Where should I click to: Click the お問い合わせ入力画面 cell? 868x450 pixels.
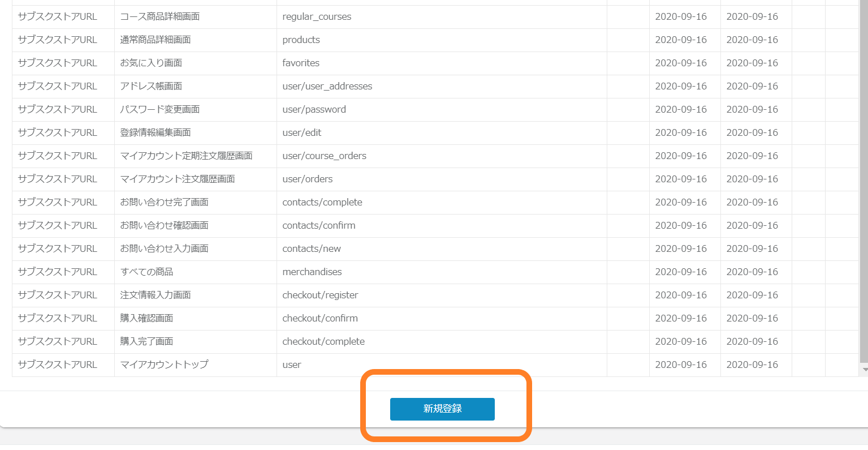click(x=165, y=249)
